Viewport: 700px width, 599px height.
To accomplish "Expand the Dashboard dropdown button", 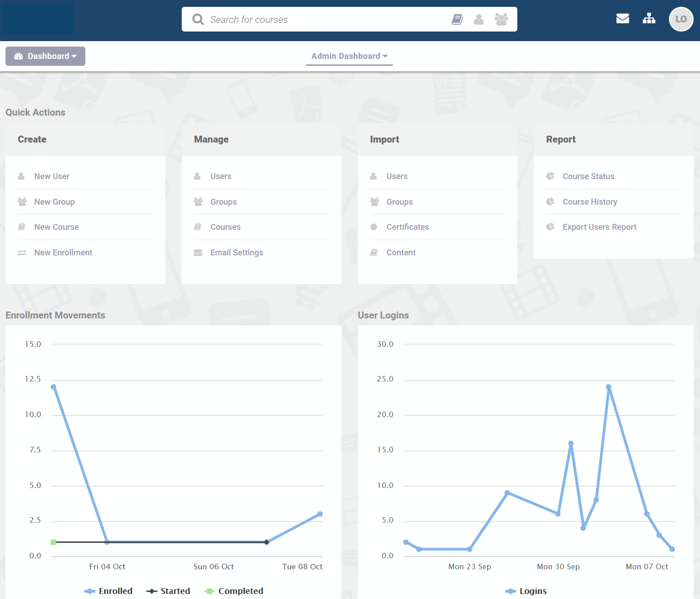I will [x=45, y=56].
